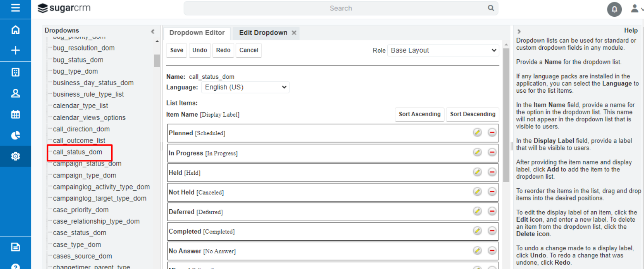644x269 pixels.
Task: Select calendar_type_list
Action: click(81, 106)
